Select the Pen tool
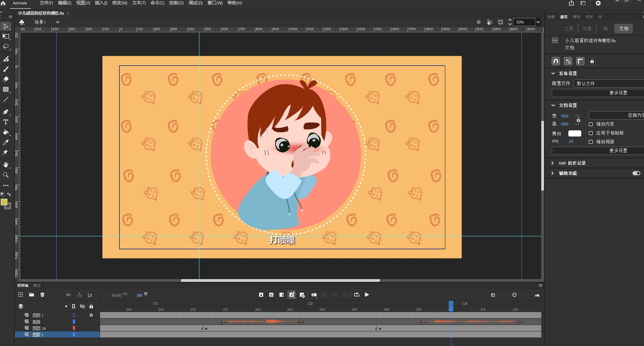The image size is (644, 346). point(6,112)
